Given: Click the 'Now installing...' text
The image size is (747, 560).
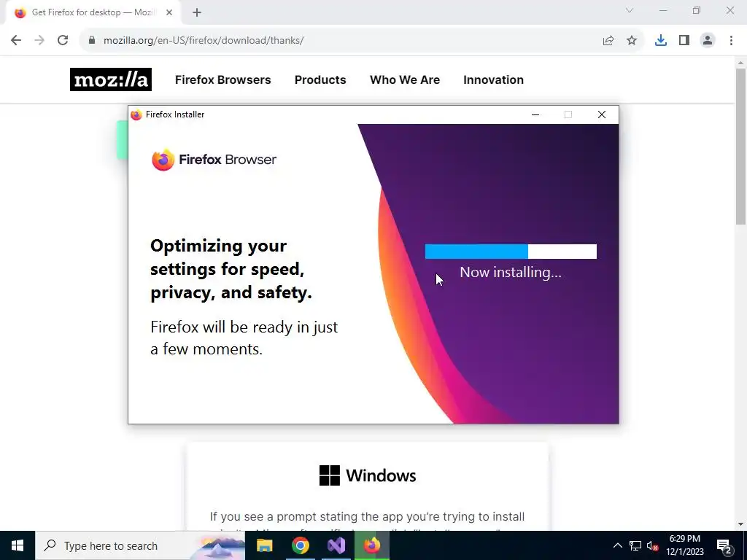Looking at the screenshot, I should coord(511,273).
